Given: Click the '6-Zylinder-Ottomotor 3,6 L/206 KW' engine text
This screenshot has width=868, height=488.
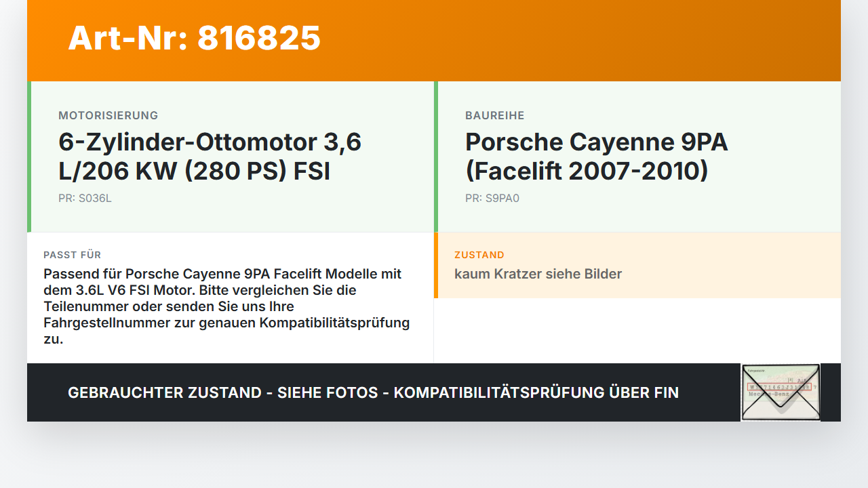Looking at the screenshot, I should 210,157.
